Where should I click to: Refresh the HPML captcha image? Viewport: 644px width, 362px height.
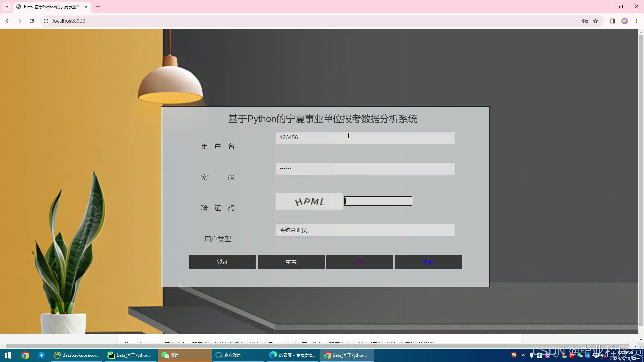[309, 201]
